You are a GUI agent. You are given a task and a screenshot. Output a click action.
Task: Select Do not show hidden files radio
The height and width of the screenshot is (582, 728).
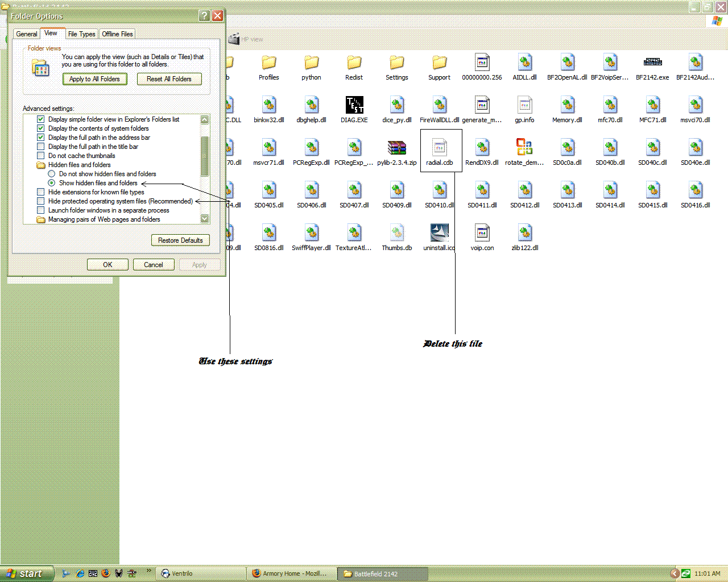click(x=52, y=174)
